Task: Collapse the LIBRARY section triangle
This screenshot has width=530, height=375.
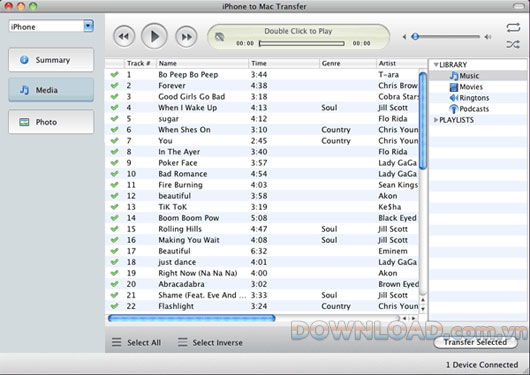Action: [x=436, y=64]
